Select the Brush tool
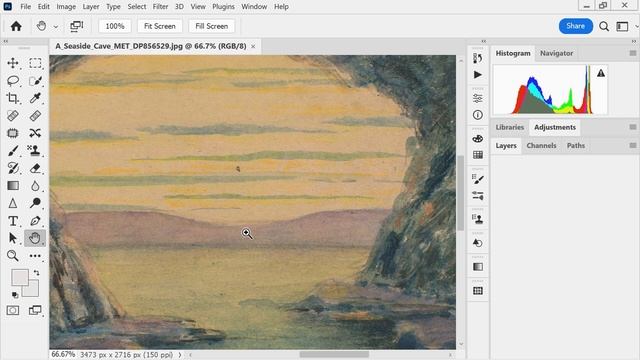This screenshot has height=360, width=640. click(13, 151)
